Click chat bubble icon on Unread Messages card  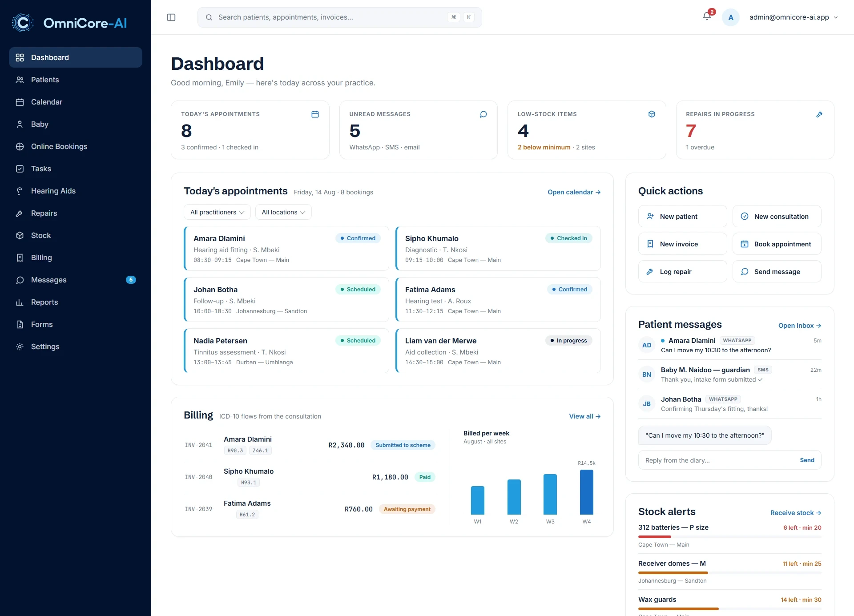483,114
